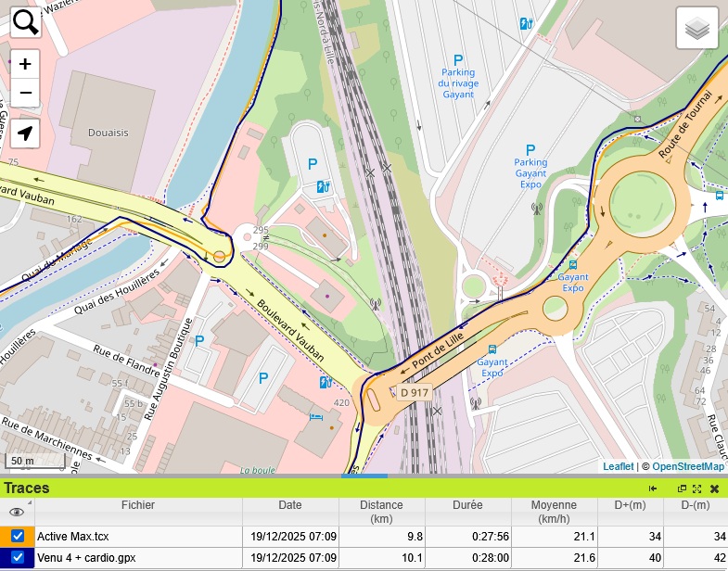Open the Leaflet attribution link
Viewport: 728px width, 571px height.
(x=618, y=466)
